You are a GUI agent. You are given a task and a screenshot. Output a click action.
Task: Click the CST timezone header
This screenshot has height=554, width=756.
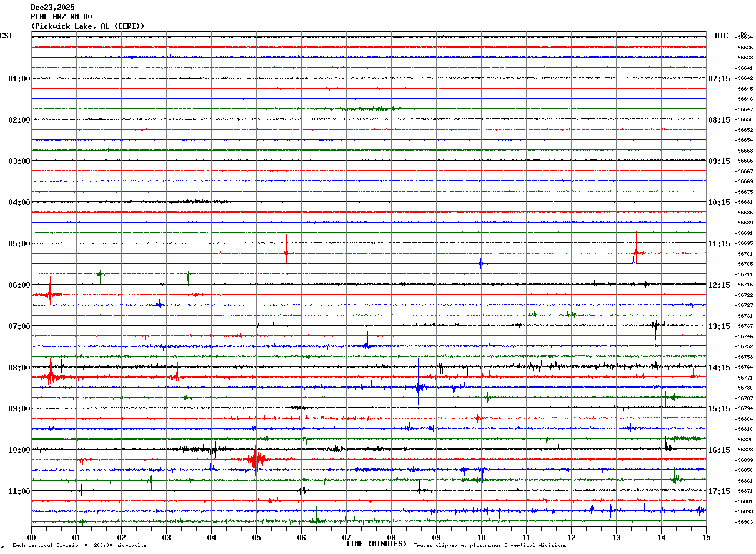point(6,36)
